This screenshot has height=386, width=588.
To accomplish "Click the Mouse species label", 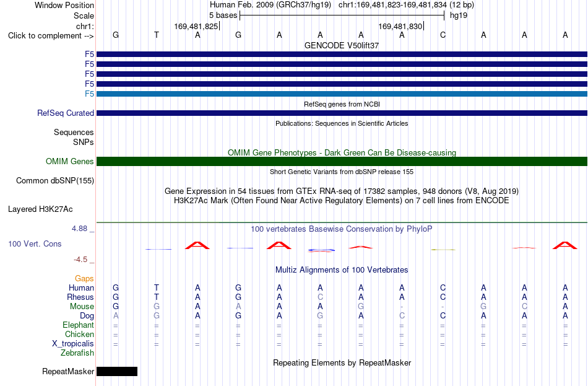I will tap(82, 307).
